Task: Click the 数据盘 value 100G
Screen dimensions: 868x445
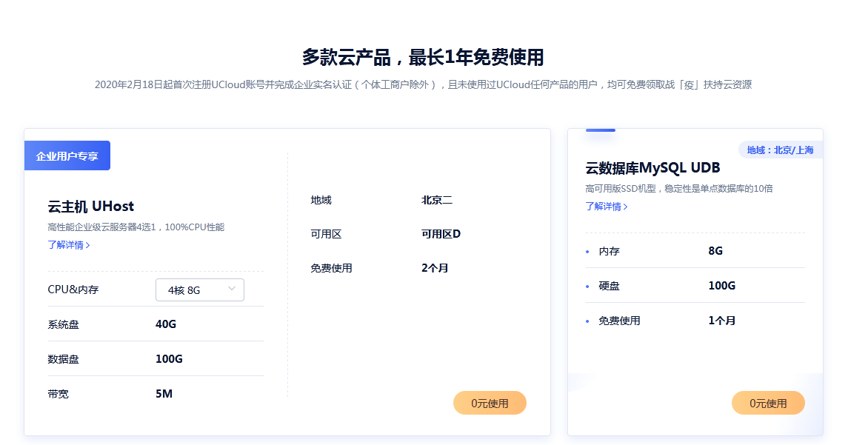Action: 169,359
